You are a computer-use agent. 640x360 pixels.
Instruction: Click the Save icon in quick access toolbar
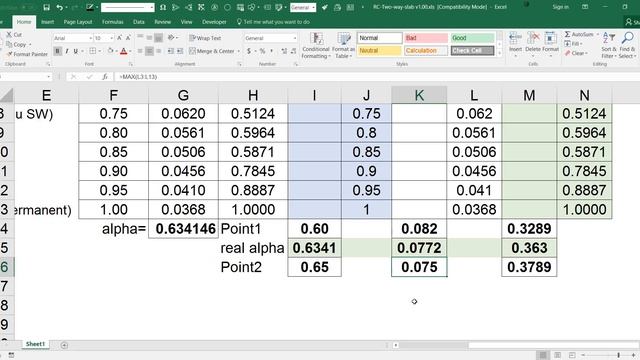pyautogui.click(x=47, y=7)
